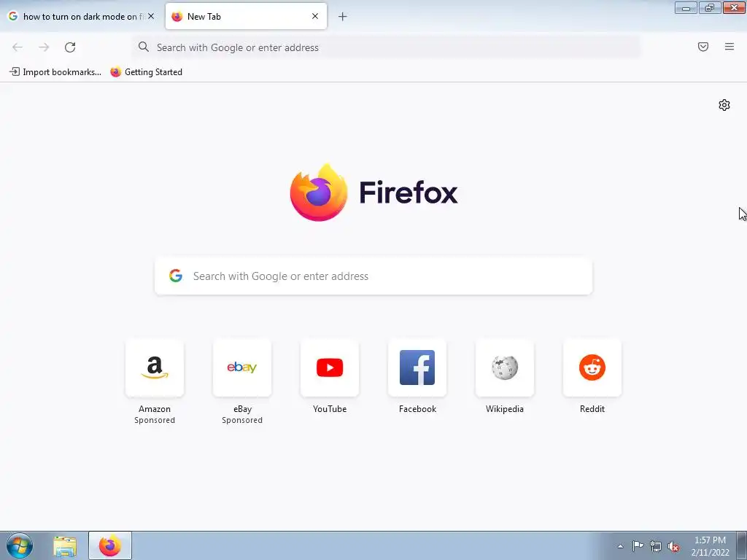Screen dimensions: 747x560
Task: Open the Firefox application menu
Action: coord(729,47)
